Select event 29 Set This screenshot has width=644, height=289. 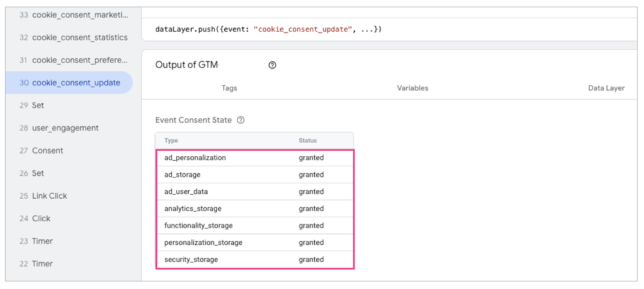(32, 105)
